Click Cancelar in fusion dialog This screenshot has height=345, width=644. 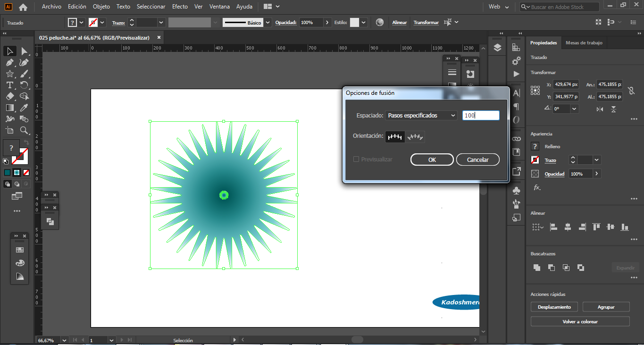click(x=478, y=160)
